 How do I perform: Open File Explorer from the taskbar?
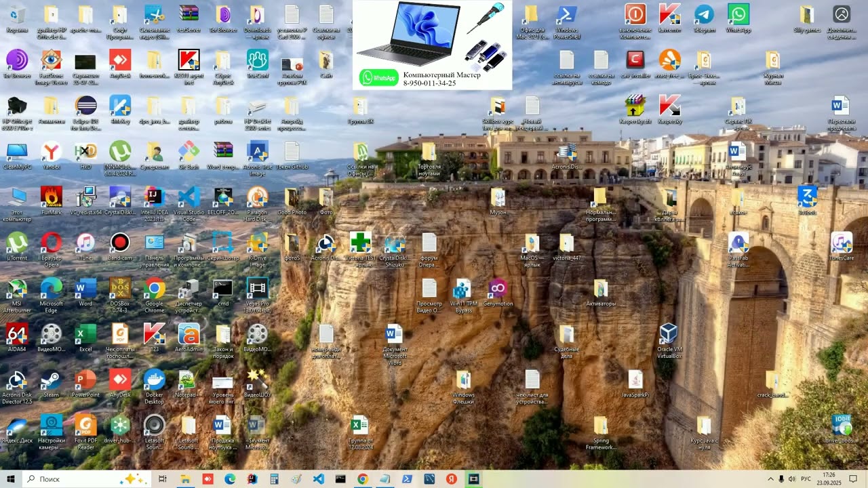[x=185, y=479]
